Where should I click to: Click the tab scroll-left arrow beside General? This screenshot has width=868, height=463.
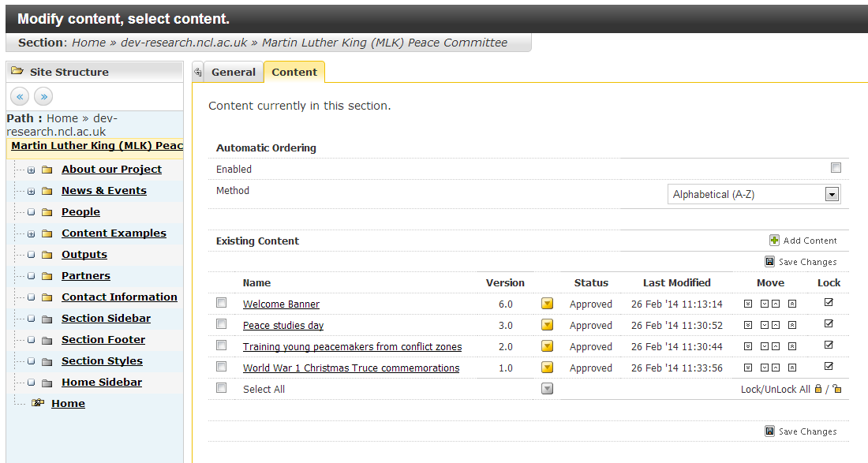coord(197,72)
